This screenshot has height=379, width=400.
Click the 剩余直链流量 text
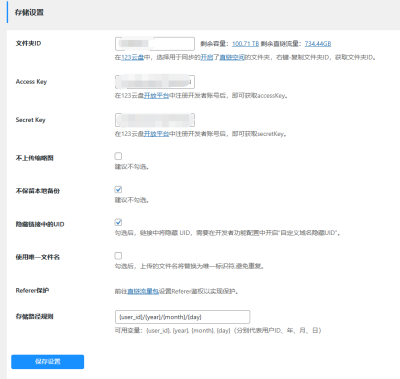click(281, 44)
